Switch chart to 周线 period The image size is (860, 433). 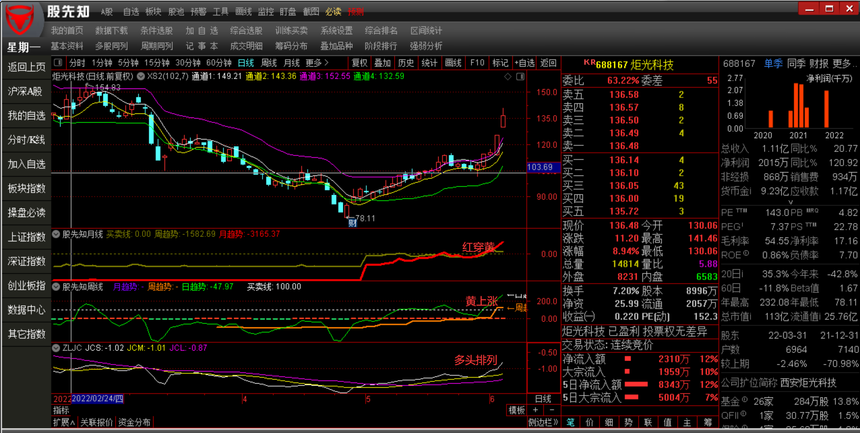(x=269, y=63)
